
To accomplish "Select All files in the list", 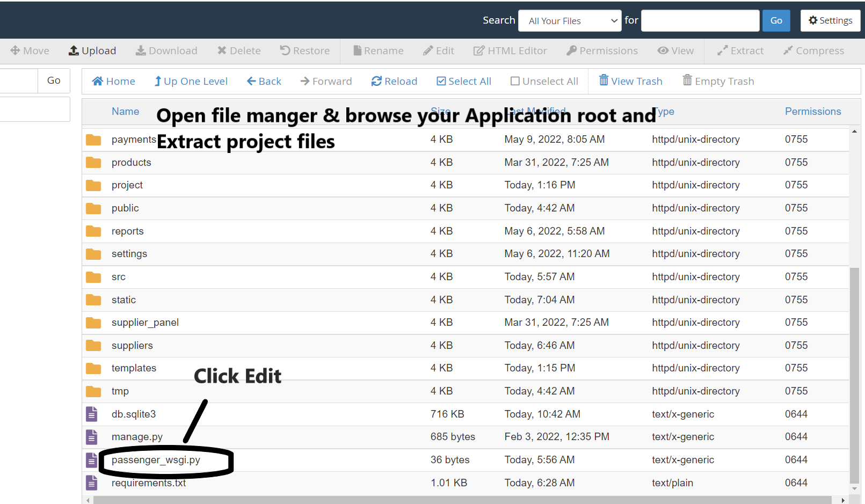I will tap(463, 81).
